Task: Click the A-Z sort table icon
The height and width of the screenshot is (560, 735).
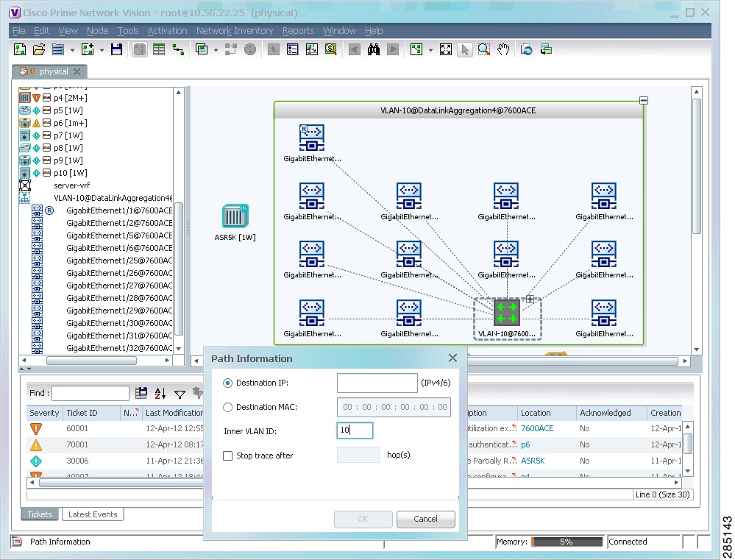Action: pos(160,393)
